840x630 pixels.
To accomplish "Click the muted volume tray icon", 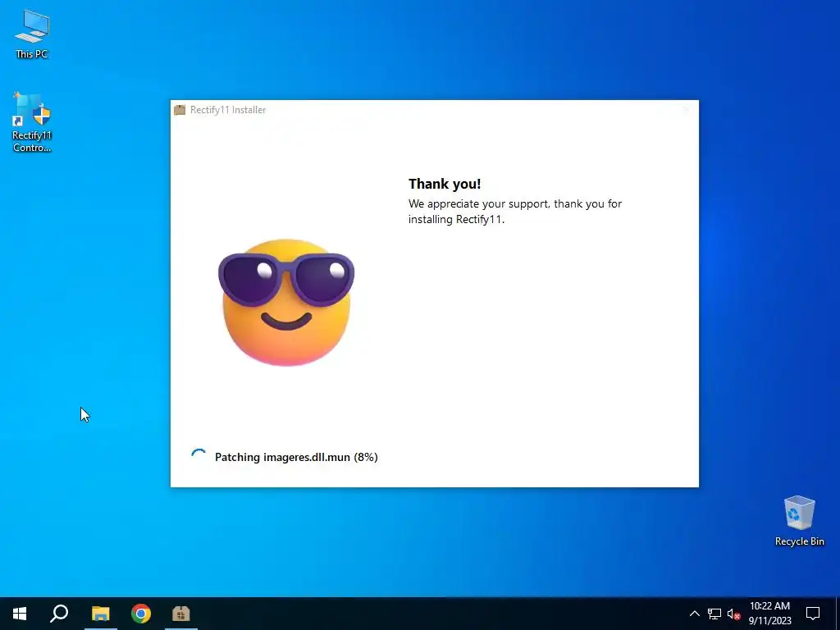I will click(x=733, y=614).
